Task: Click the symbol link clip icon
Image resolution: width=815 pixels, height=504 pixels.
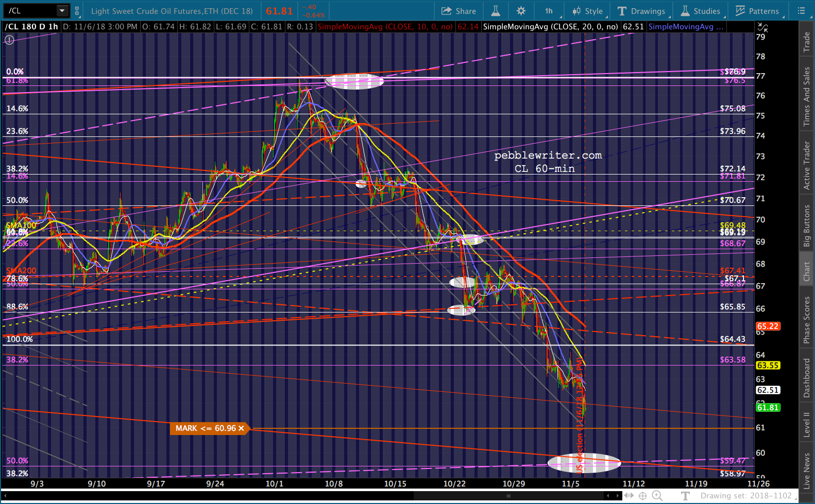Action: tap(77, 11)
